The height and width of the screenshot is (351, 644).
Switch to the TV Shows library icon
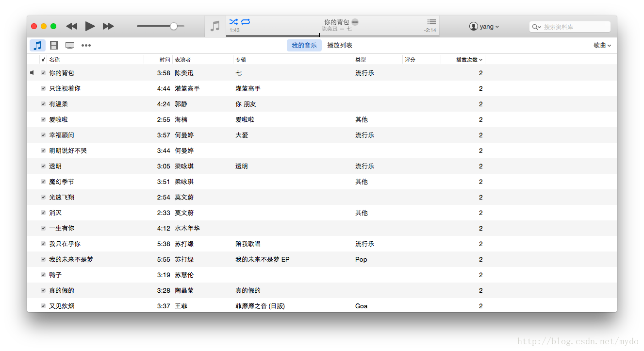(70, 46)
